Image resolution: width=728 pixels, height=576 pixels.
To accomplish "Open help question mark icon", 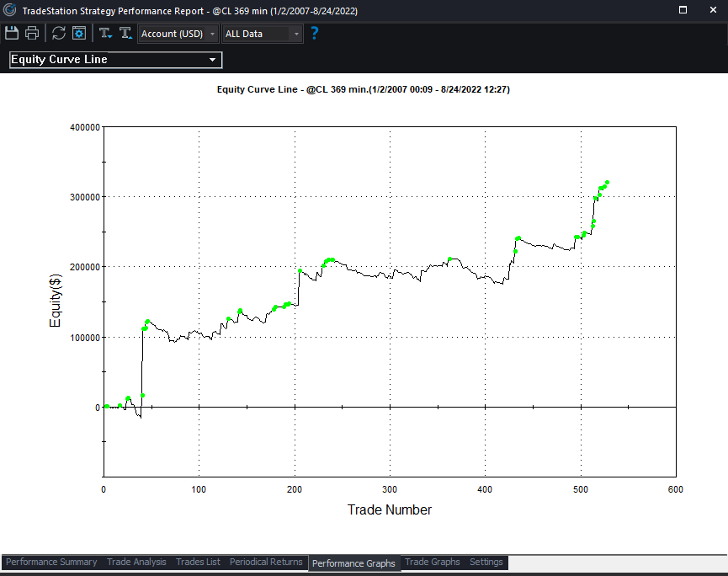I will (314, 34).
